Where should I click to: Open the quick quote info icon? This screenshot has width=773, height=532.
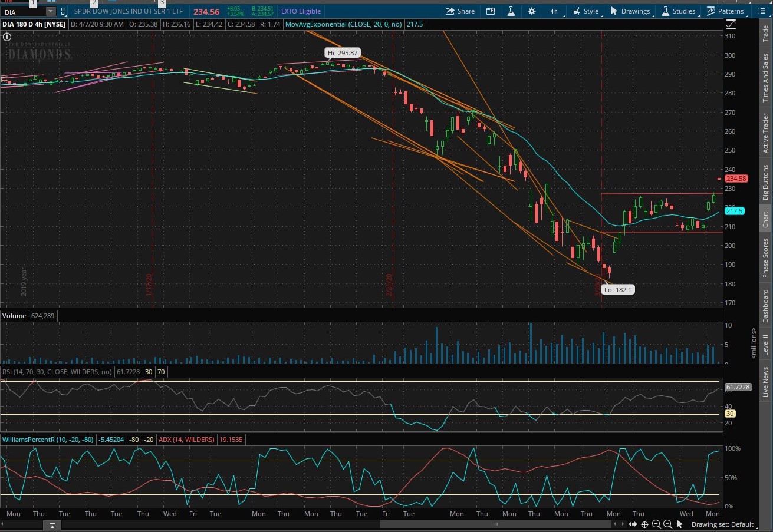[x=491, y=11]
